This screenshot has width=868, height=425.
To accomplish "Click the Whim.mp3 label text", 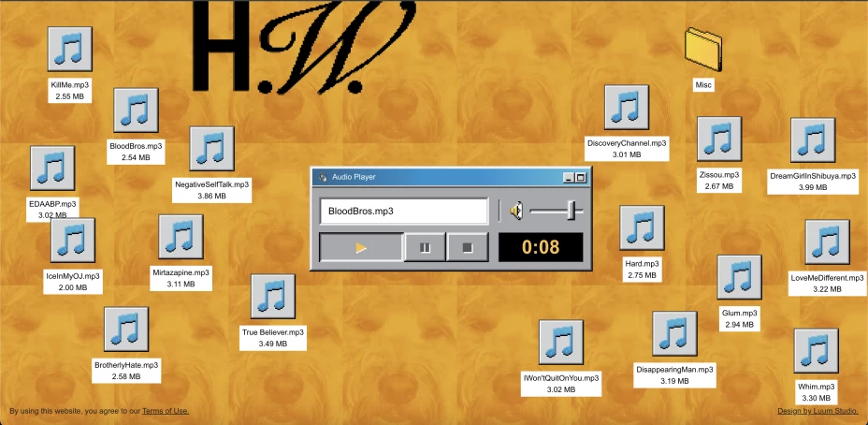I will (816, 387).
